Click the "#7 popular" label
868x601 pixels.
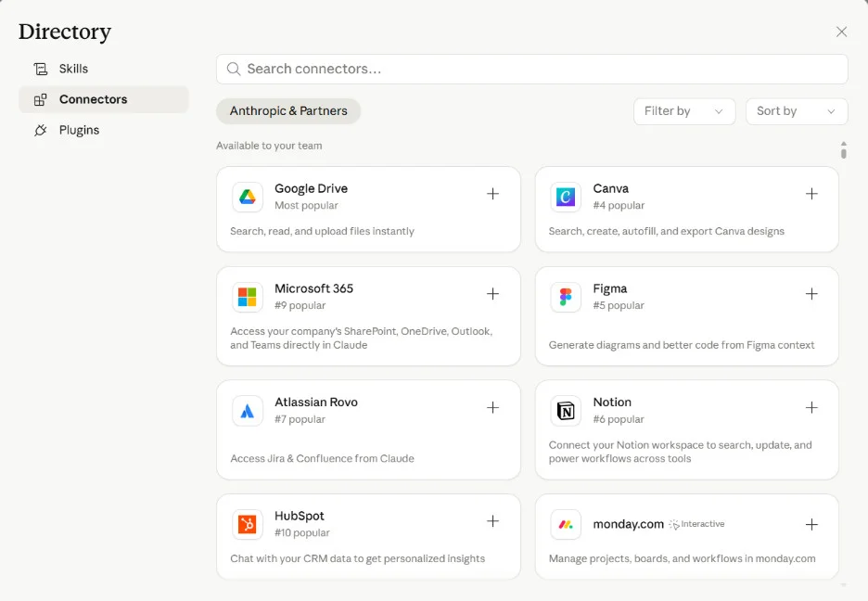[300, 419]
